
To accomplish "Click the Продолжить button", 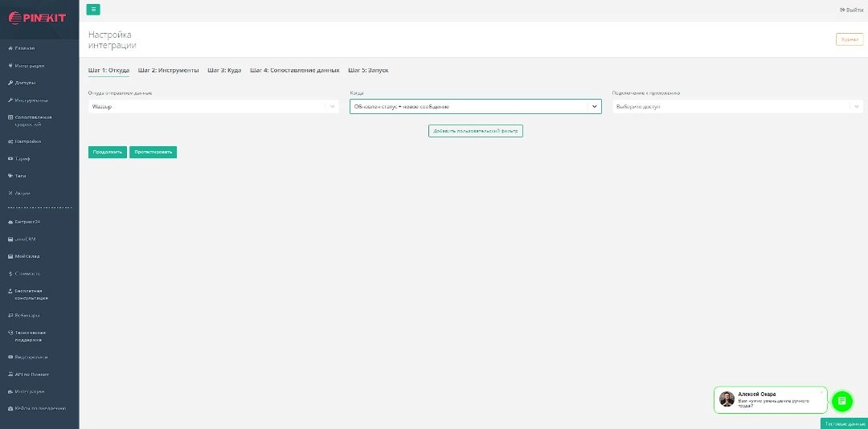I will (x=107, y=152).
